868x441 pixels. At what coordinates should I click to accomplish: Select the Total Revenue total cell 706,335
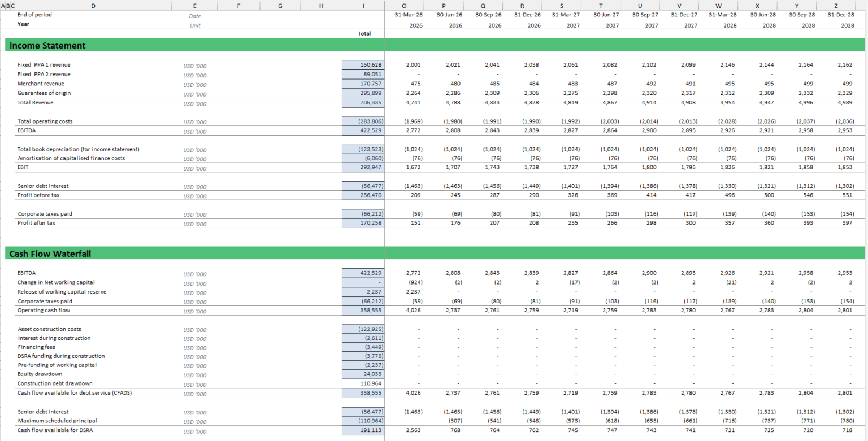(x=364, y=103)
